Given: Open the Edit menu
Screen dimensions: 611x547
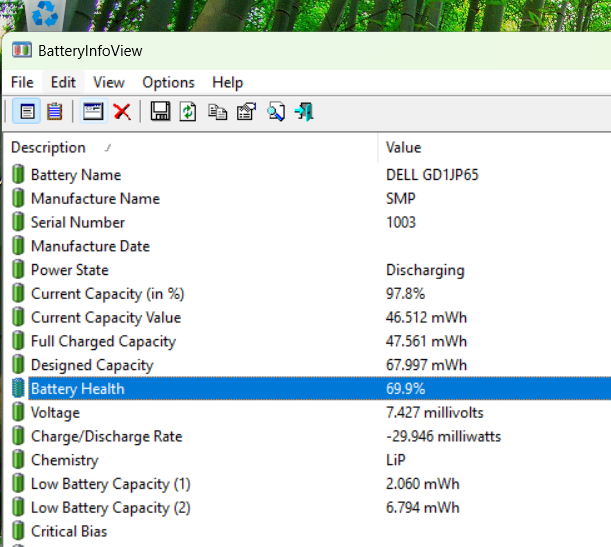Looking at the screenshot, I should point(63,82).
